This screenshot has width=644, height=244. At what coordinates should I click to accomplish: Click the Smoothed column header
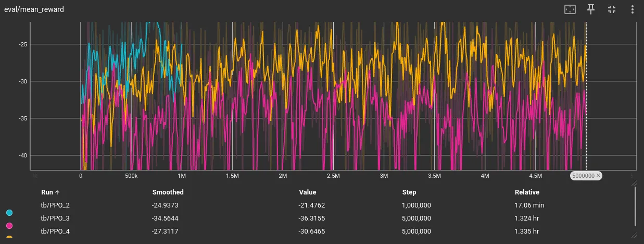(x=168, y=192)
